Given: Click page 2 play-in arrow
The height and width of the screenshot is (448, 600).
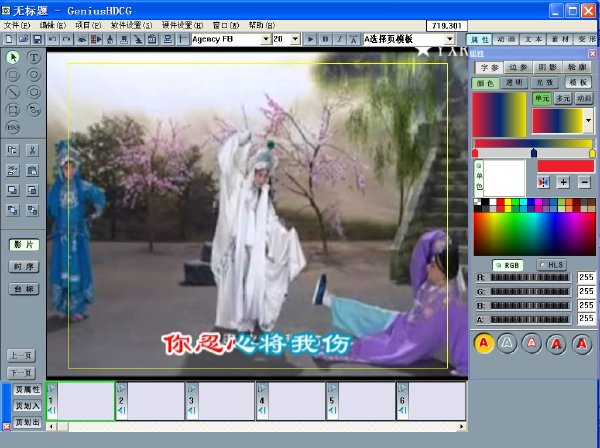Looking at the screenshot, I should 121,389.
